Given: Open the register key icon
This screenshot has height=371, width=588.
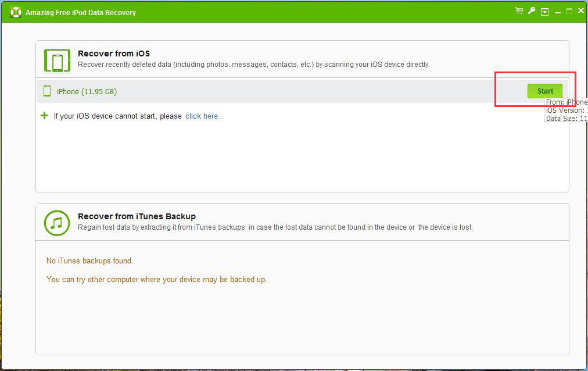Looking at the screenshot, I should click(x=532, y=11).
